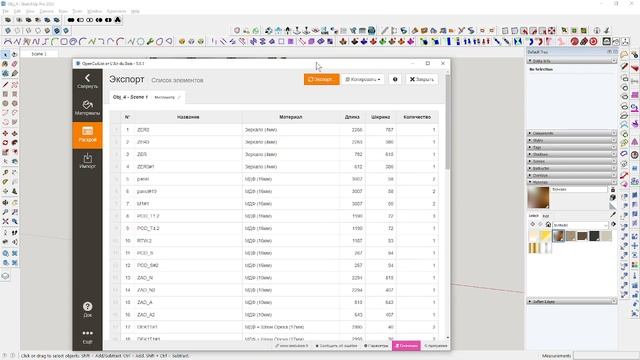Click Сообщить об ошибке footer link
Viewport: 640px width, 360px height.
pyautogui.click(x=337, y=346)
